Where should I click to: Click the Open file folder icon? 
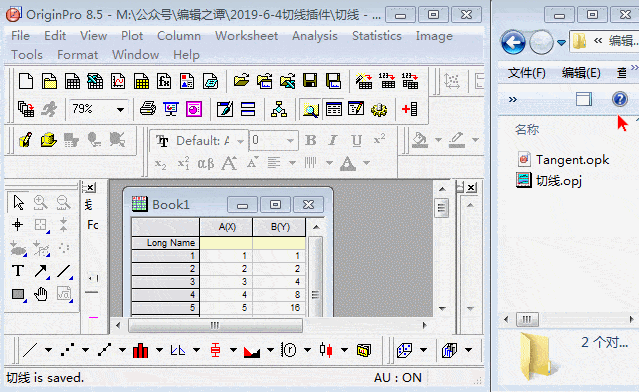click(x=241, y=80)
